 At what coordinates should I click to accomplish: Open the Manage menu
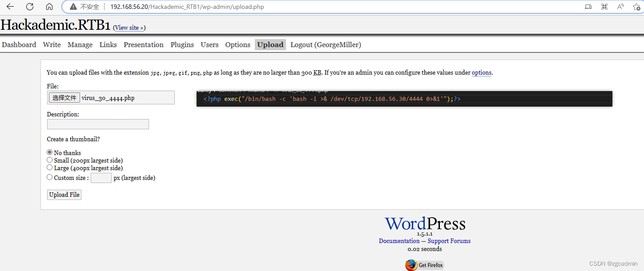[80, 44]
